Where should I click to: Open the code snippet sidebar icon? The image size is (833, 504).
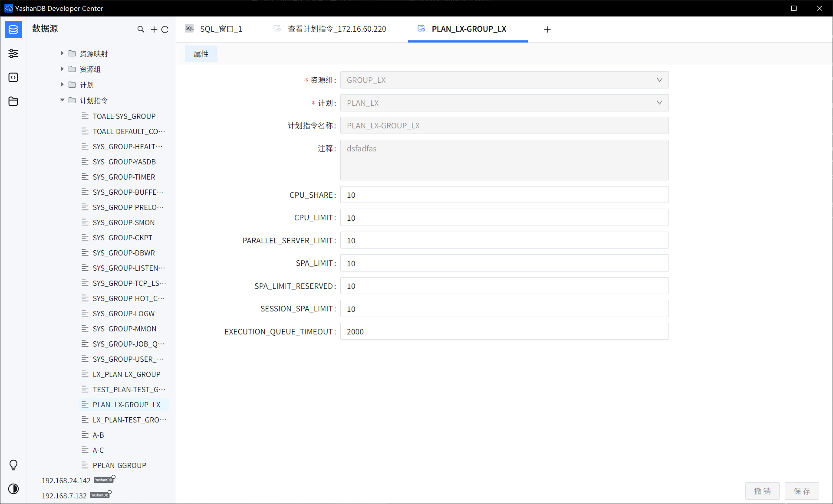click(13, 77)
